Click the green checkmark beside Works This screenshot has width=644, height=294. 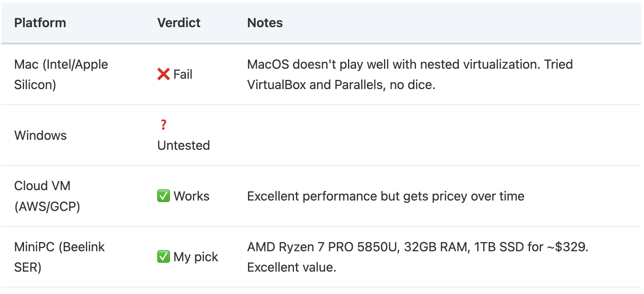pos(164,196)
